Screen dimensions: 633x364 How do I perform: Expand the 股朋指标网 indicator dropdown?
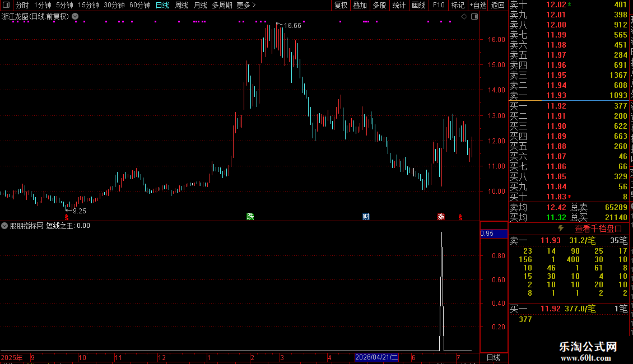pyautogui.click(x=4, y=226)
